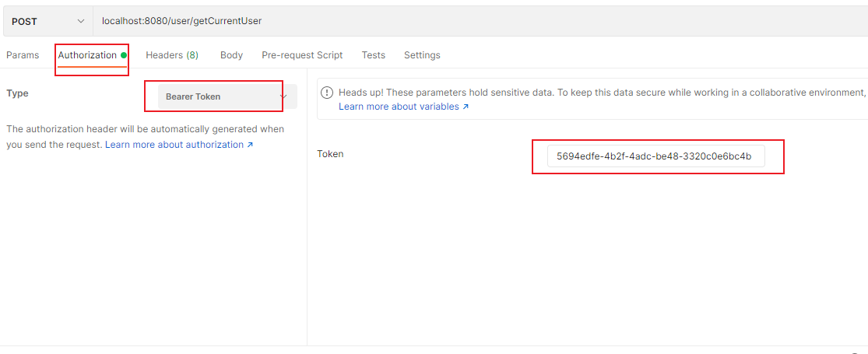Open the Settings tab

tap(423, 55)
